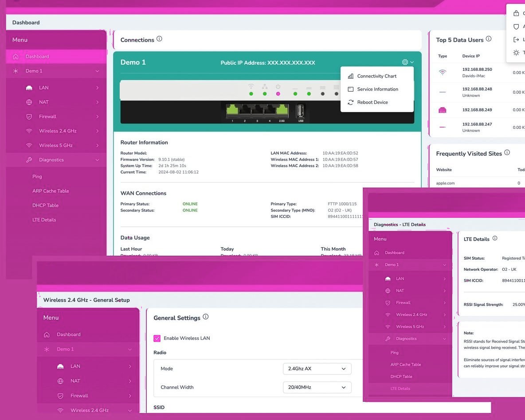Expand Wireless 2.4 GHz in main window menu
525x420 pixels.
coord(56,131)
